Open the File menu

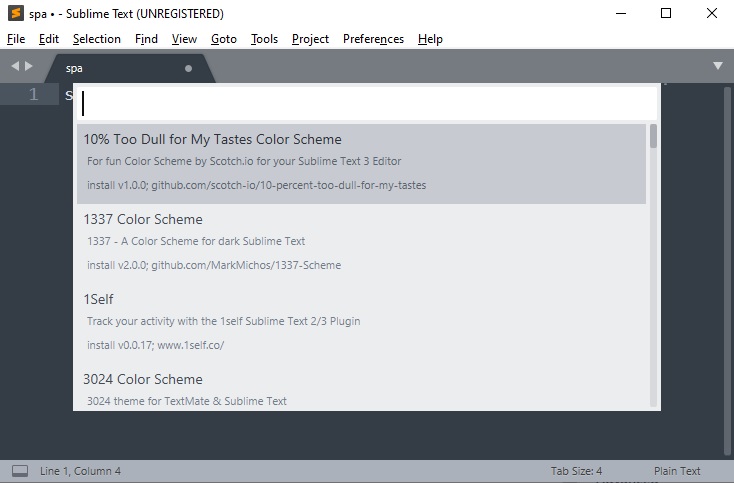tap(16, 39)
